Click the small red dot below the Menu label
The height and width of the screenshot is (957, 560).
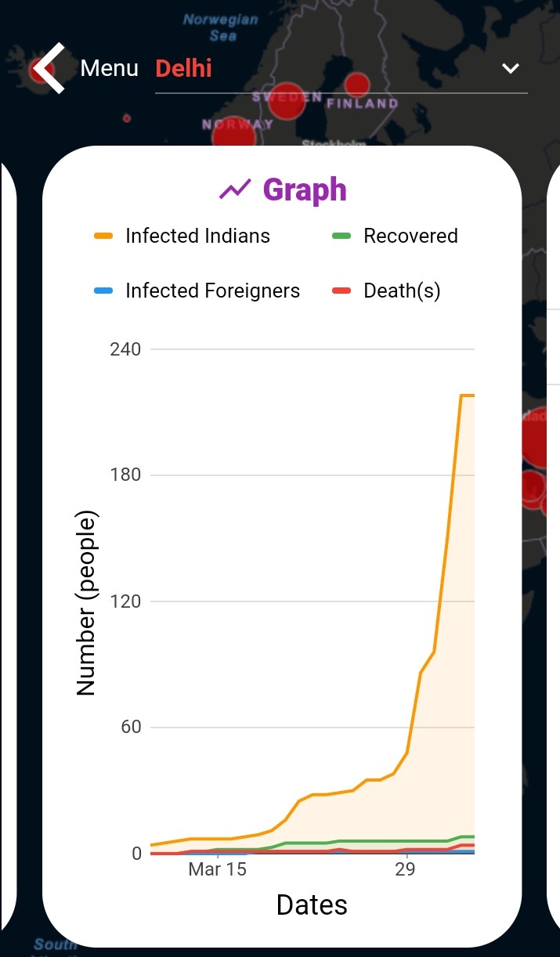pos(127,118)
